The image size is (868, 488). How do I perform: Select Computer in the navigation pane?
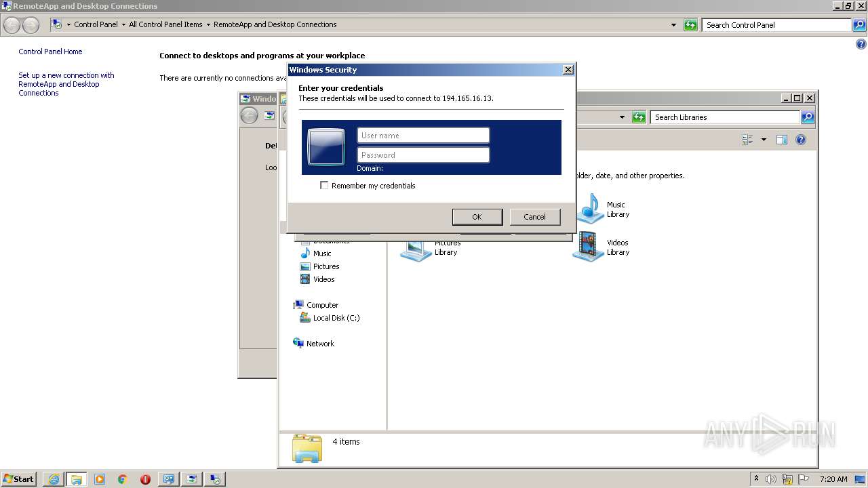(316, 305)
